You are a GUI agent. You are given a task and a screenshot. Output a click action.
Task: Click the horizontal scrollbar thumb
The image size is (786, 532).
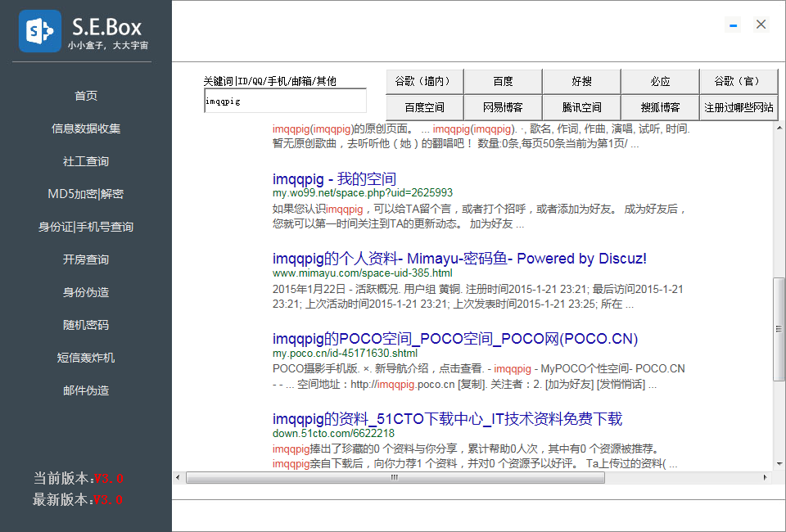(x=395, y=477)
